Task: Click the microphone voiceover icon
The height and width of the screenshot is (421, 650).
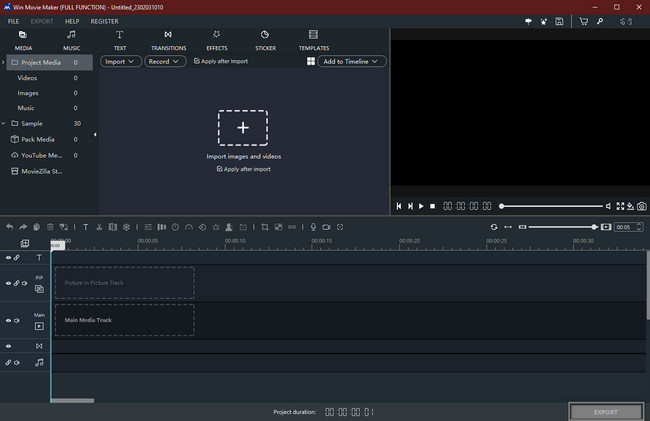Action: point(313,227)
